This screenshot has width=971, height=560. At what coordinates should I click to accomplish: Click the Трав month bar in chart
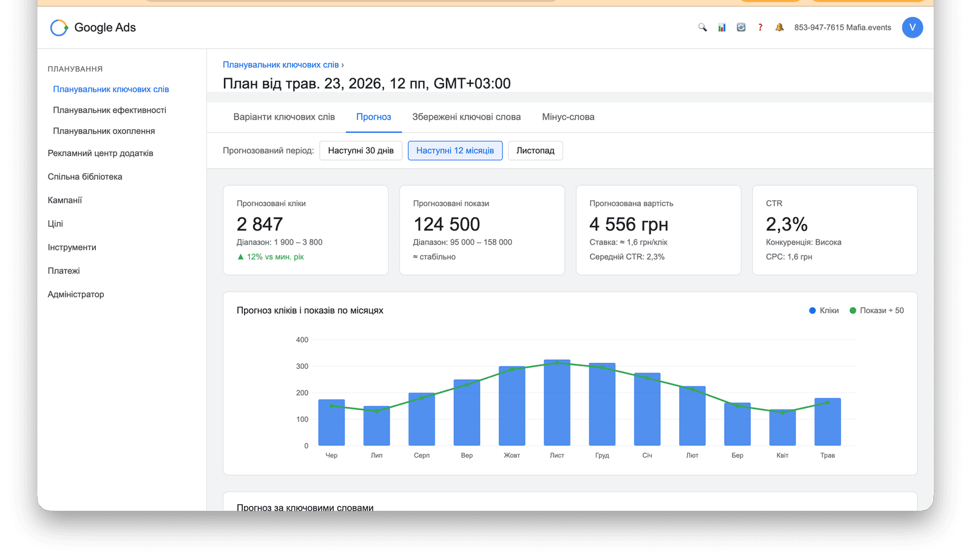[828, 422]
